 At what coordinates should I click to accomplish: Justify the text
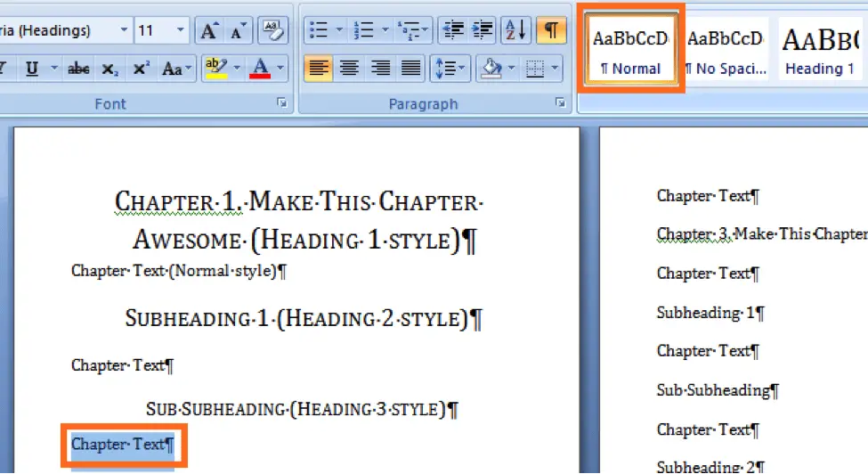coord(410,68)
